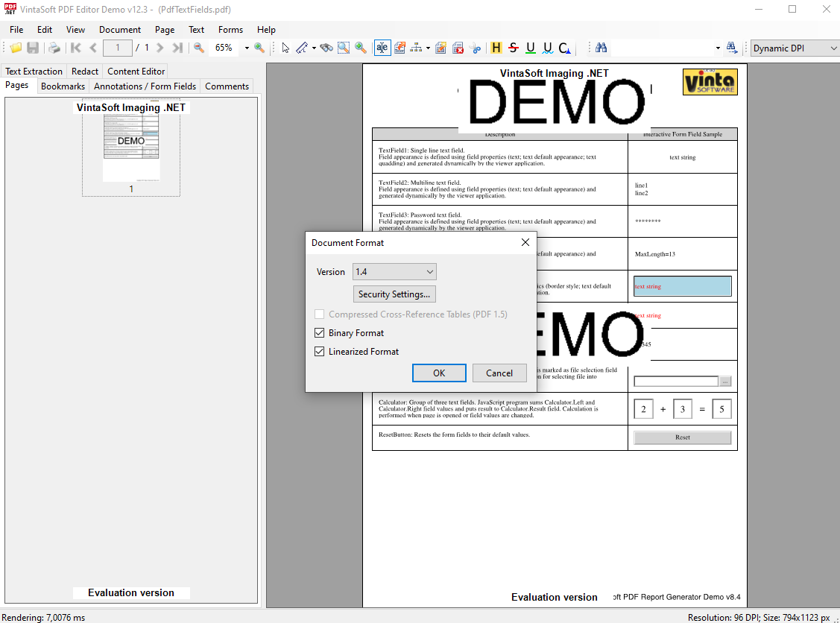Expand the zoom percentage dropdown arrow

(247, 48)
